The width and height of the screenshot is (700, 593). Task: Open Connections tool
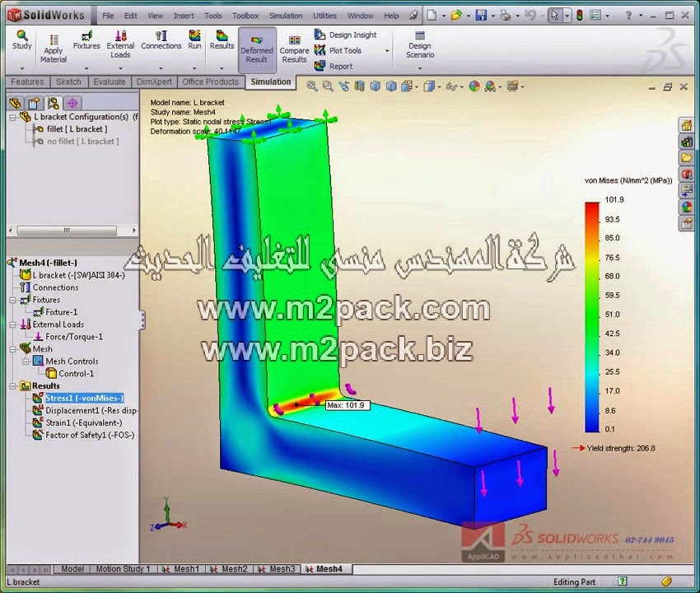tap(161, 40)
